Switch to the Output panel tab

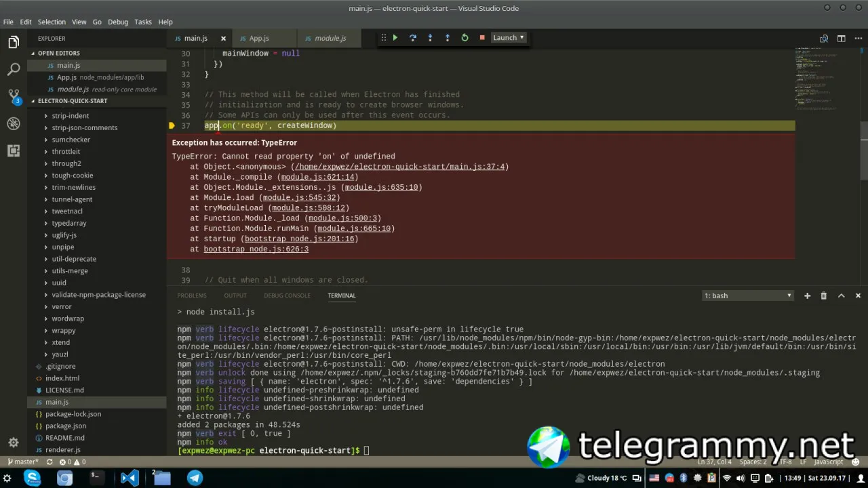(x=235, y=296)
